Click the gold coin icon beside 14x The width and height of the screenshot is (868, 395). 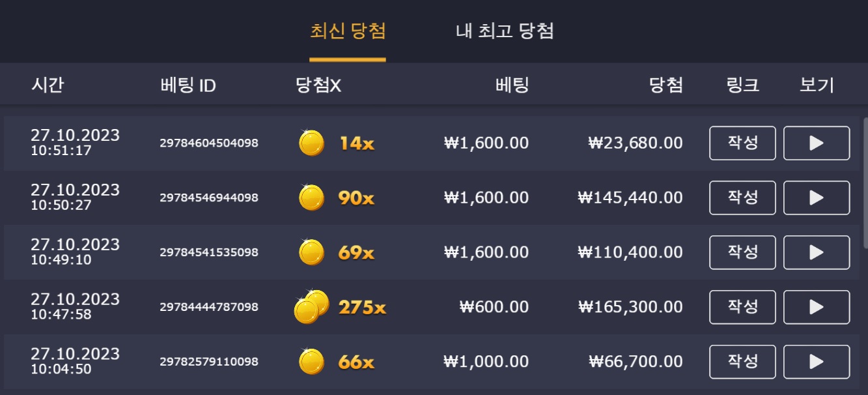pyautogui.click(x=312, y=143)
